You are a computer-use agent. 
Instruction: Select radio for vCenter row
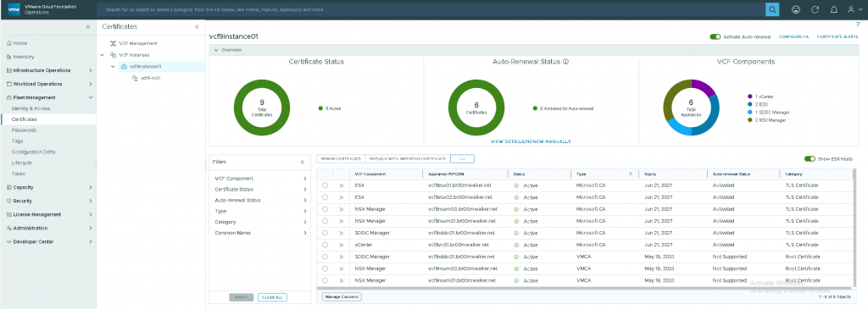(x=325, y=245)
